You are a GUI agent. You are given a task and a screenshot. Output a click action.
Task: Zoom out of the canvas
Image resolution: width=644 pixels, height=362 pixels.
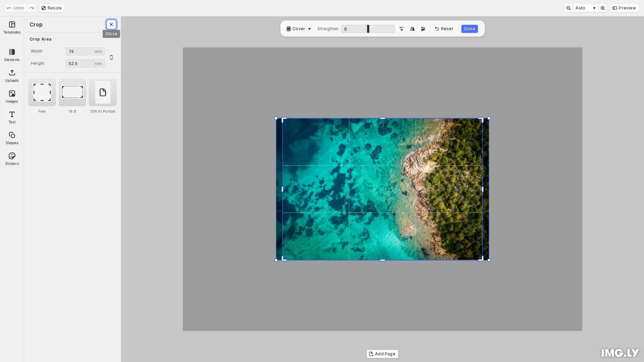(x=568, y=8)
